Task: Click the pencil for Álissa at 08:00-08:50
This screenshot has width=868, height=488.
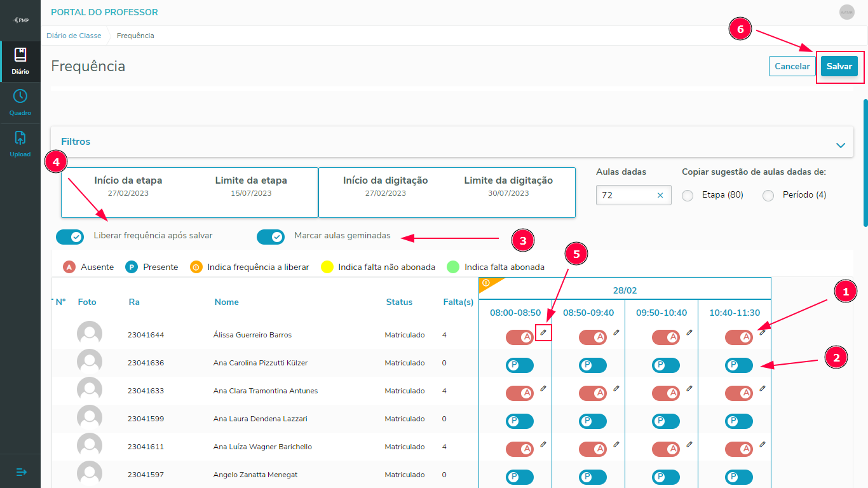Action: point(543,332)
